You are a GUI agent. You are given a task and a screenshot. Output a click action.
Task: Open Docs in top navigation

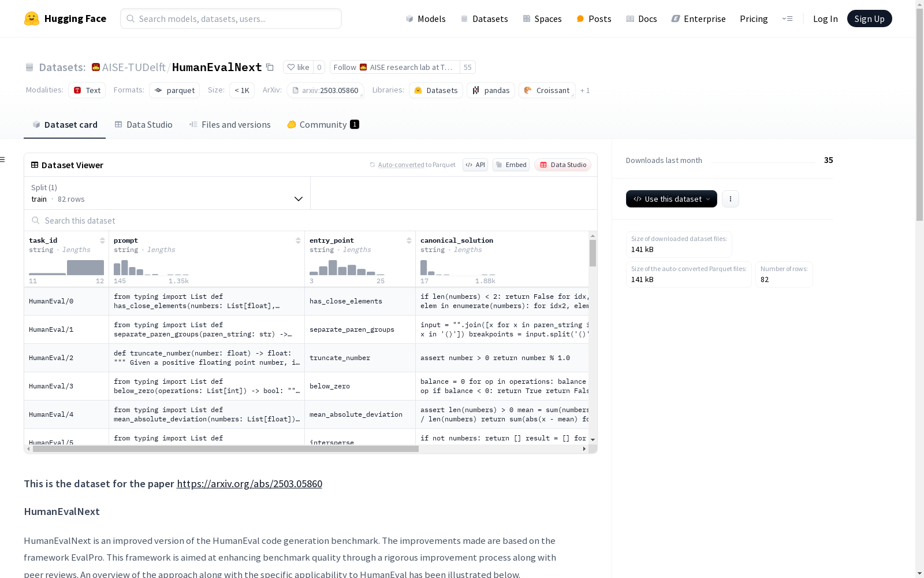(642, 18)
